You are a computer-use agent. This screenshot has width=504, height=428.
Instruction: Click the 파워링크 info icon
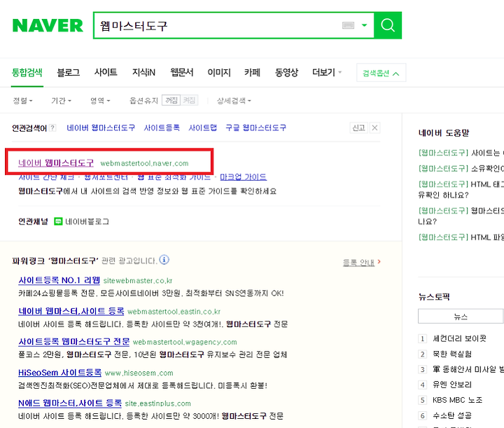[164, 260]
